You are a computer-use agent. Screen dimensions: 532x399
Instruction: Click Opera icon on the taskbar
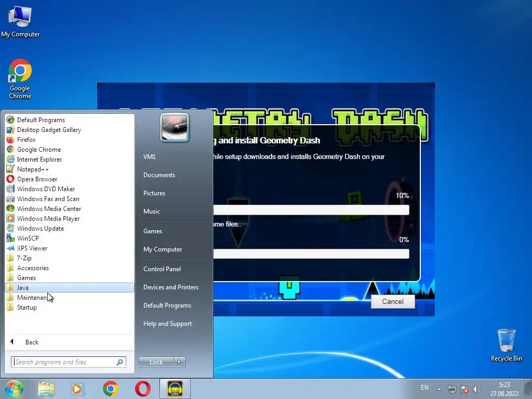(x=143, y=389)
